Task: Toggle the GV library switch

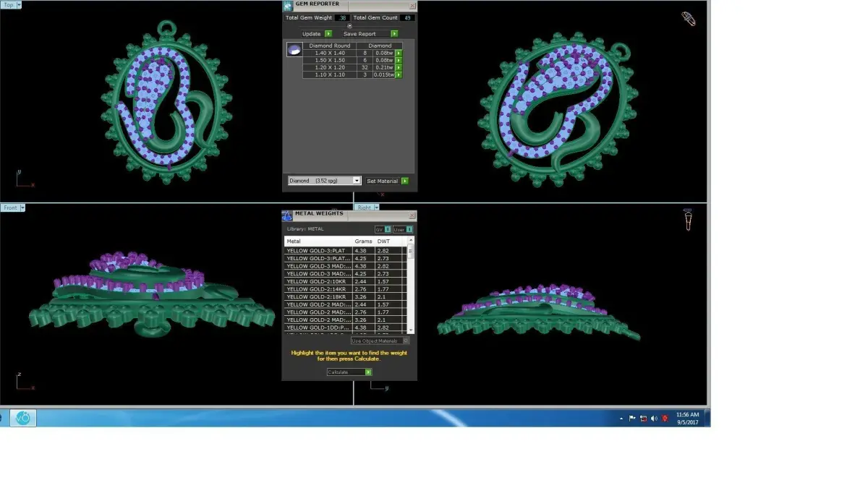Action: (x=383, y=229)
